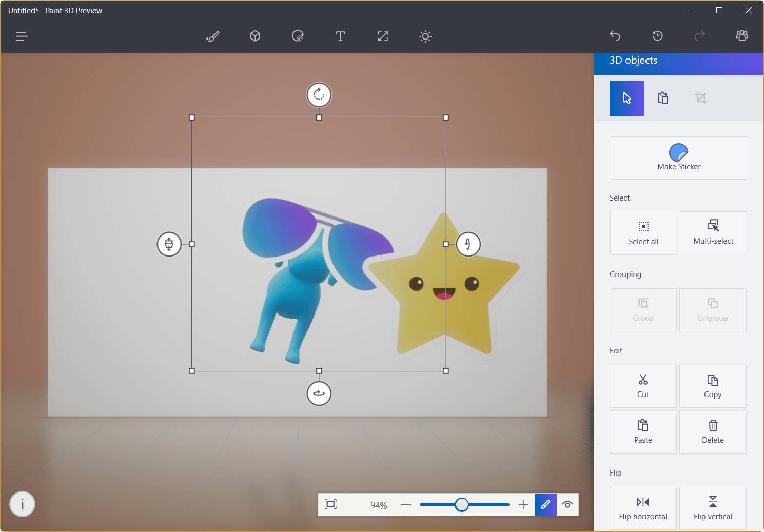Open the History view
Image resolution: width=764 pixels, height=532 pixels.
point(657,36)
